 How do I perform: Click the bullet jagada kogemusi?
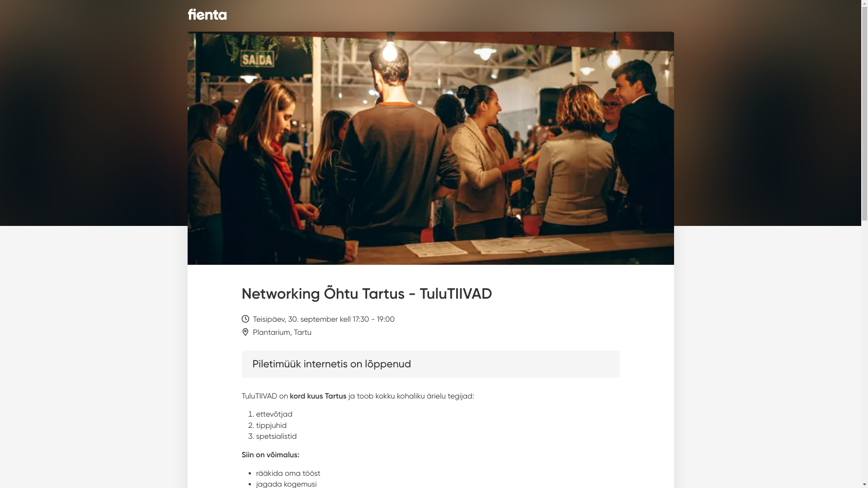[286, 484]
